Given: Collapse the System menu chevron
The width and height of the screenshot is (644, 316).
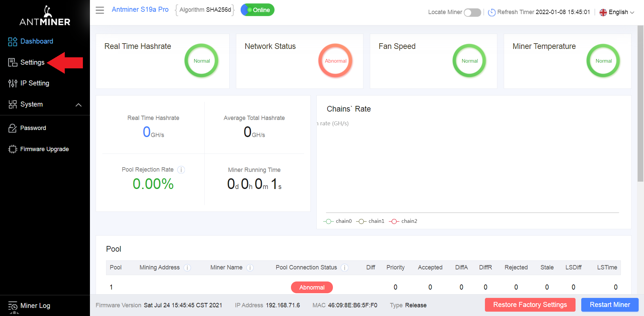Looking at the screenshot, I should (79, 105).
